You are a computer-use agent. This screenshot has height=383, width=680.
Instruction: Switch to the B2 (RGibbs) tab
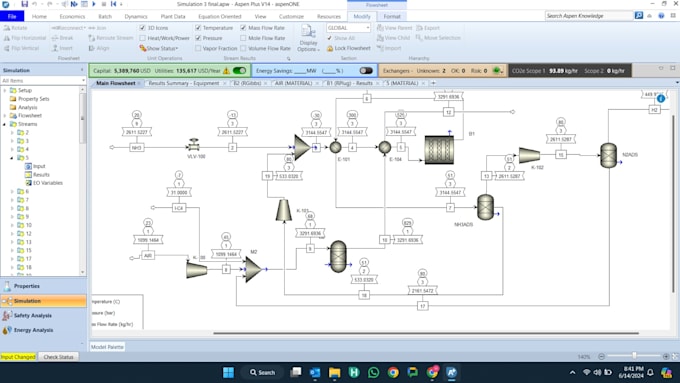click(247, 83)
